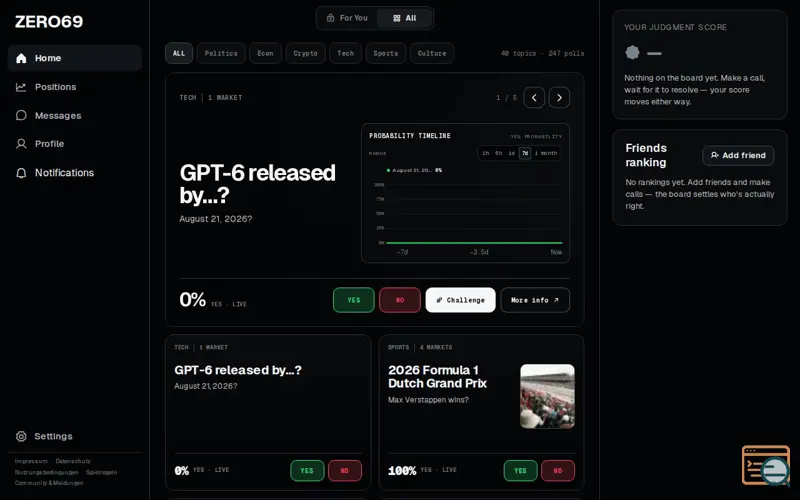Click the Challenge link icon
800x500 pixels.
pos(439,300)
